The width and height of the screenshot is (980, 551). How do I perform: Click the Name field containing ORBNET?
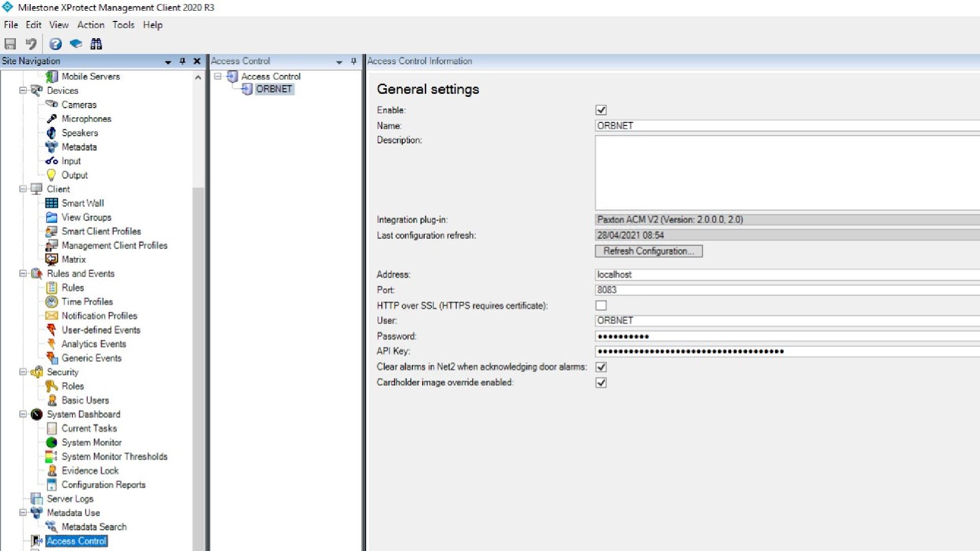coord(788,126)
